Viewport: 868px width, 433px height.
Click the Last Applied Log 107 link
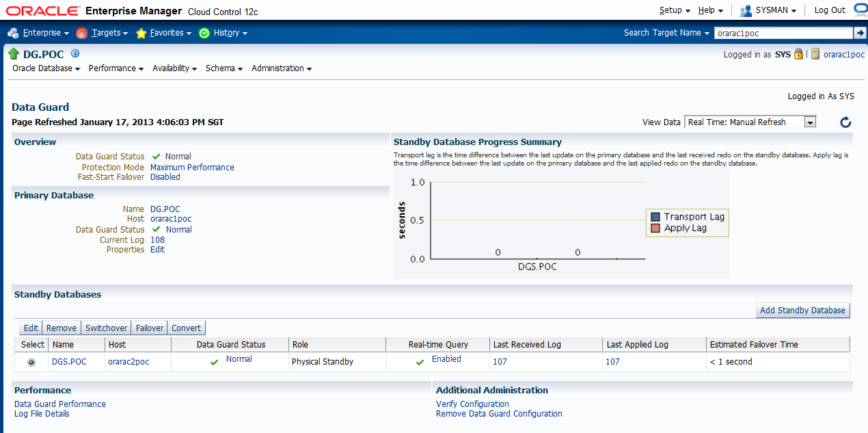coord(612,362)
